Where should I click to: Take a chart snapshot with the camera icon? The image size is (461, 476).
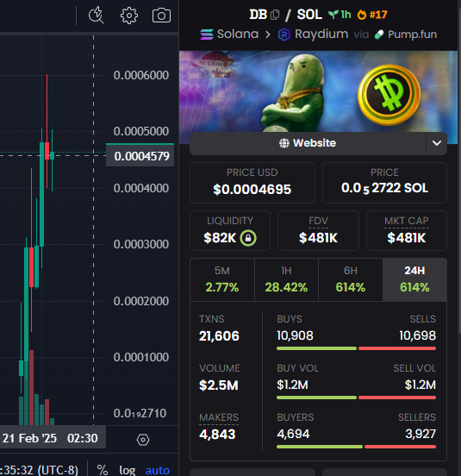pyautogui.click(x=161, y=16)
